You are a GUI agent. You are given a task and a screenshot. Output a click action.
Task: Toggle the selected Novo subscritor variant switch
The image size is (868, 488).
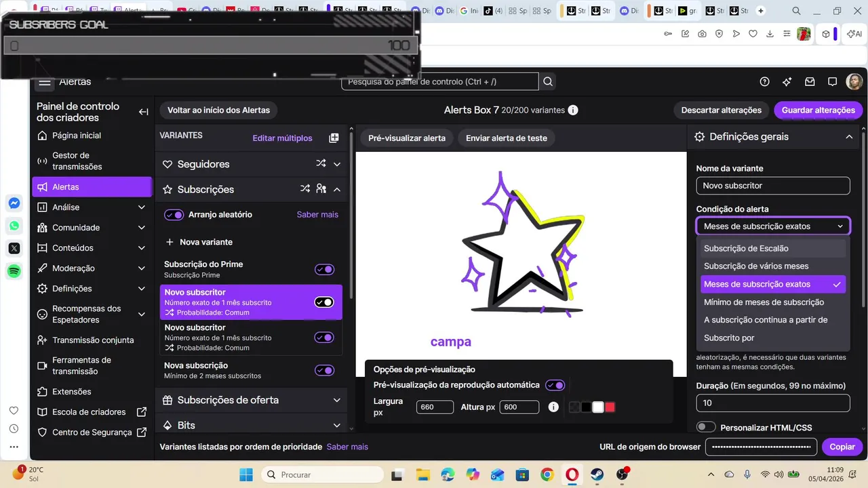(324, 302)
